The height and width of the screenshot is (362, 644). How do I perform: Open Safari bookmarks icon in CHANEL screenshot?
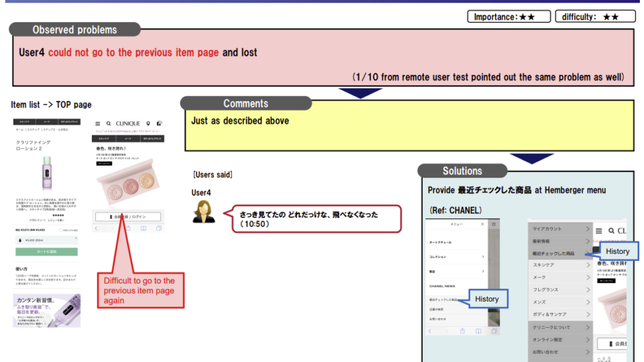478,330
